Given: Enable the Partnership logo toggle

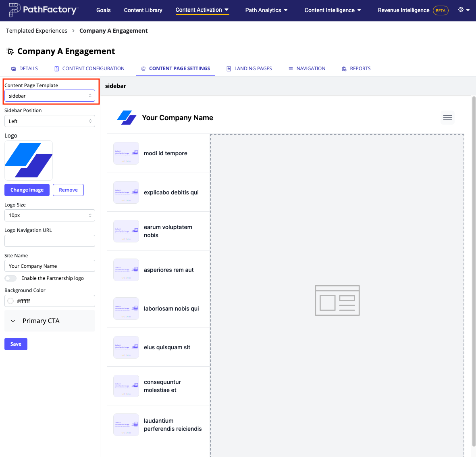Looking at the screenshot, I should [x=10, y=278].
